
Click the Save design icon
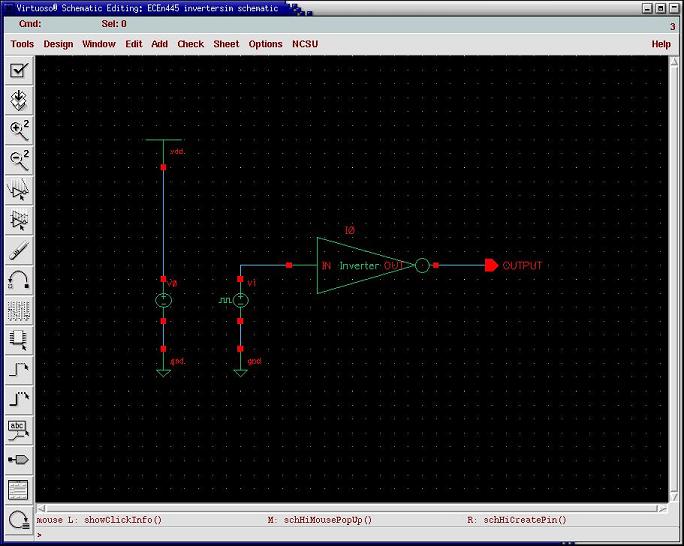click(x=19, y=101)
